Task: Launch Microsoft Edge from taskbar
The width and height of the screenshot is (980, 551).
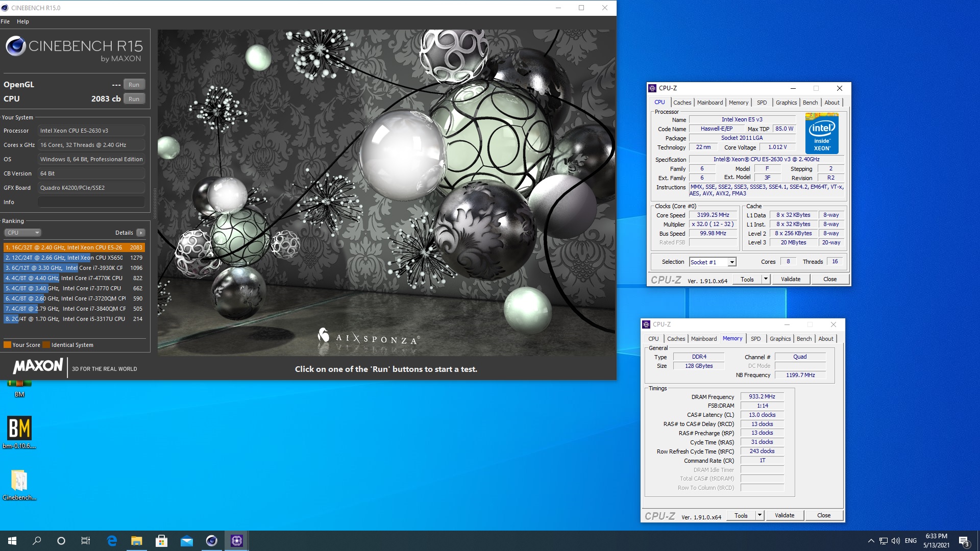Action: tap(112, 541)
